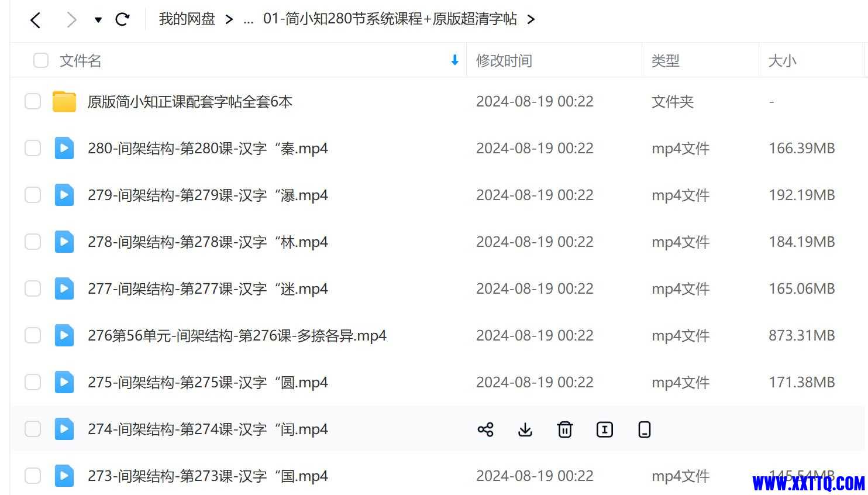This screenshot has height=495, width=868.
Task: Open file 274-间架结构-第274课-汉字“闰.mp4
Action: click(208, 429)
